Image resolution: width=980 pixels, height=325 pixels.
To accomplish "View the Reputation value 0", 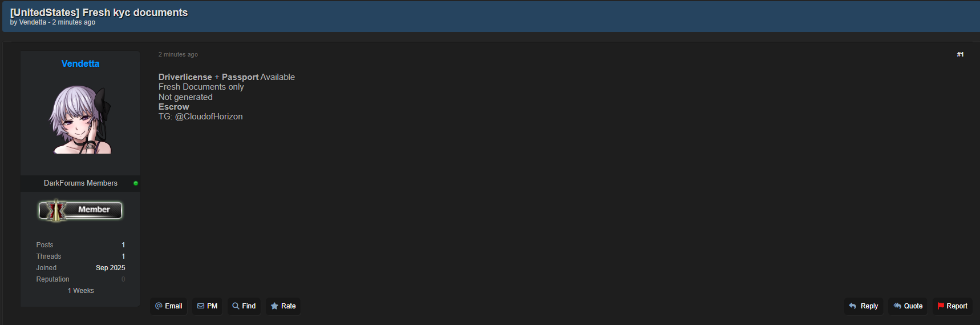I will [123, 279].
